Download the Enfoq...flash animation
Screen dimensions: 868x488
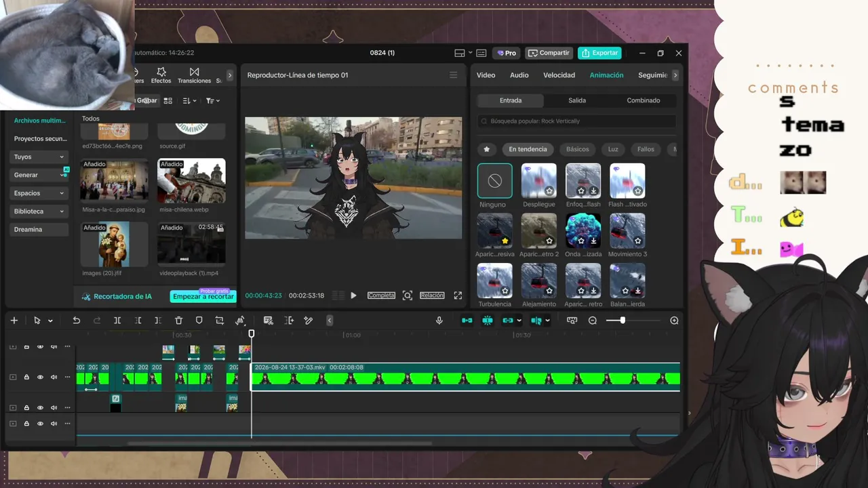click(593, 191)
